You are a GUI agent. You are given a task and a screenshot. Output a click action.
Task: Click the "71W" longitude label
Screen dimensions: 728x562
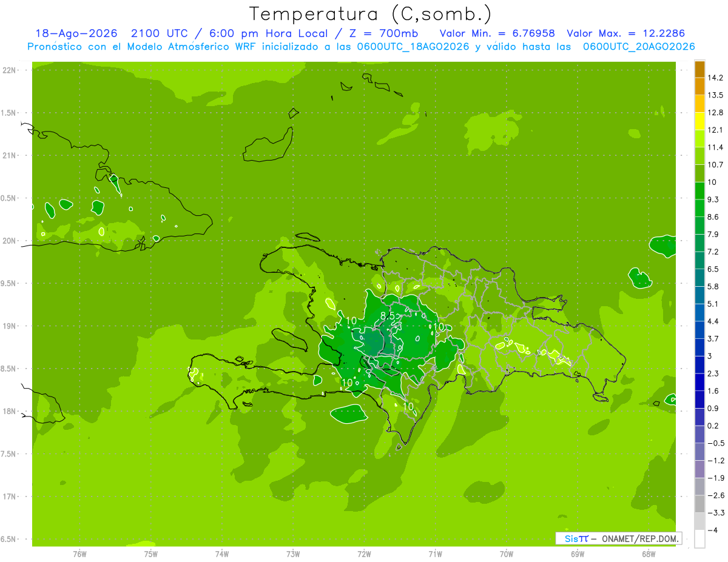[x=435, y=554]
